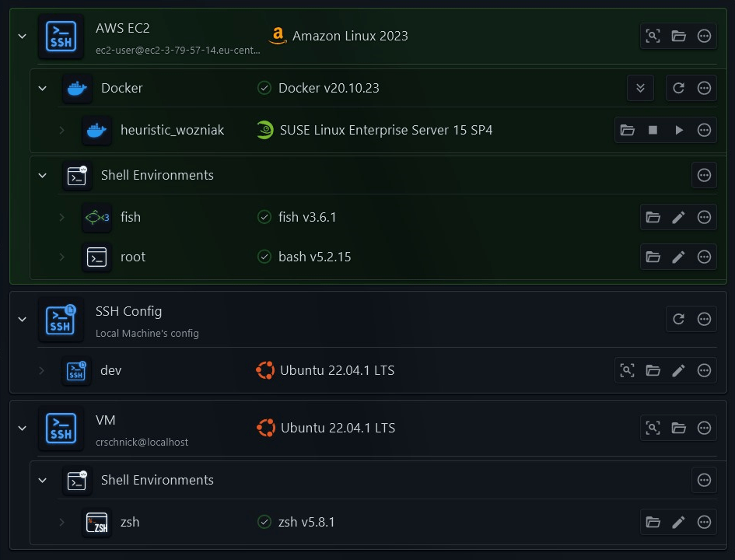The width and height of the screenshot is (735, 560).
Task: Edit the dev SSH connection
Action: click(x=678, y=371)
